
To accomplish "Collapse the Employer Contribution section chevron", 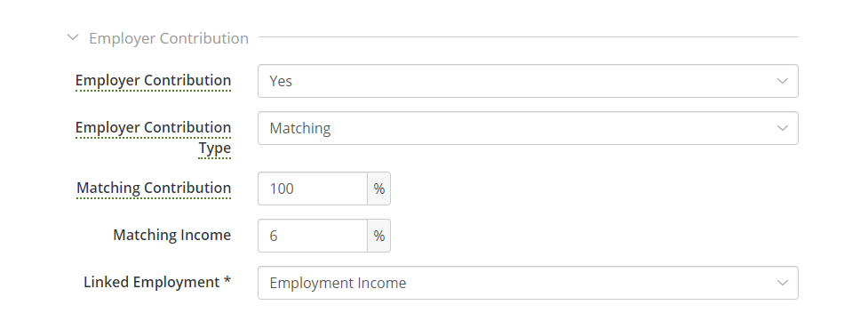I will pyautogui.click(x=73, y=37).
